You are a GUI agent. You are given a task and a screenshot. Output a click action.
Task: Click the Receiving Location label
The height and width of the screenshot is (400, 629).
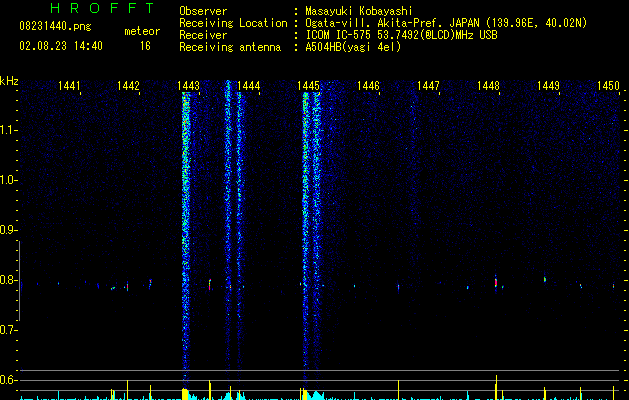pyautogui.click(x=233, y=23)
